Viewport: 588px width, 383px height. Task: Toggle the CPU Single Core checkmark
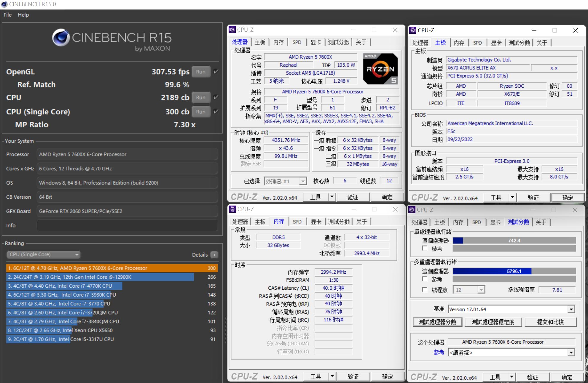click(x=216, y=112)
